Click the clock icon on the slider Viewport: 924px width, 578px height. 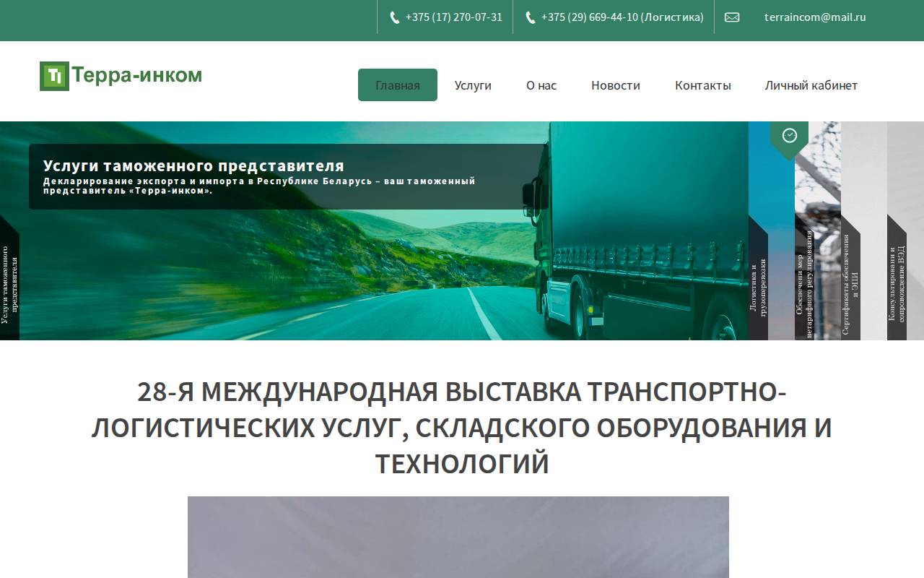[790, 135]
